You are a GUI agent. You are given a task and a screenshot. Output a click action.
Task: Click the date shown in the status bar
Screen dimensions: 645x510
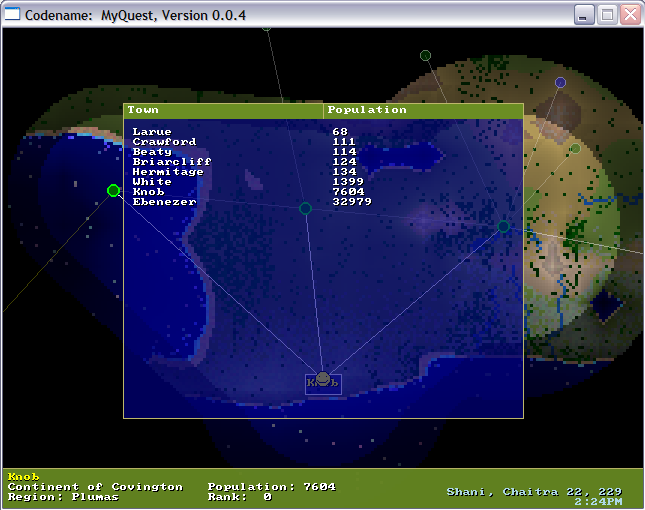pos(534,491)
